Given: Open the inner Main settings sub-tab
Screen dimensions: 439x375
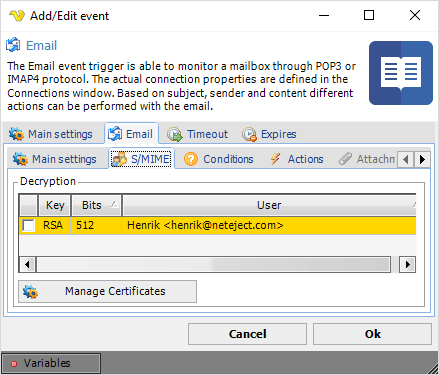Looking at the screenshot, I should pos(55,159).
